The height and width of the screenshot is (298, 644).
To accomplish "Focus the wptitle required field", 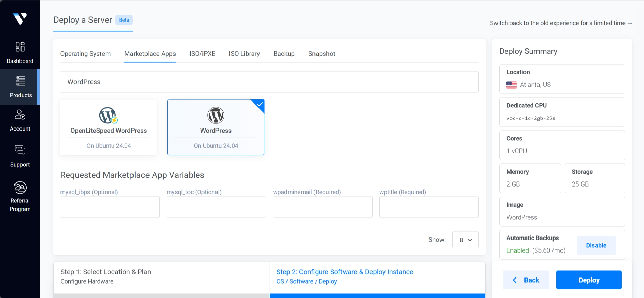I will coord(429,207).
